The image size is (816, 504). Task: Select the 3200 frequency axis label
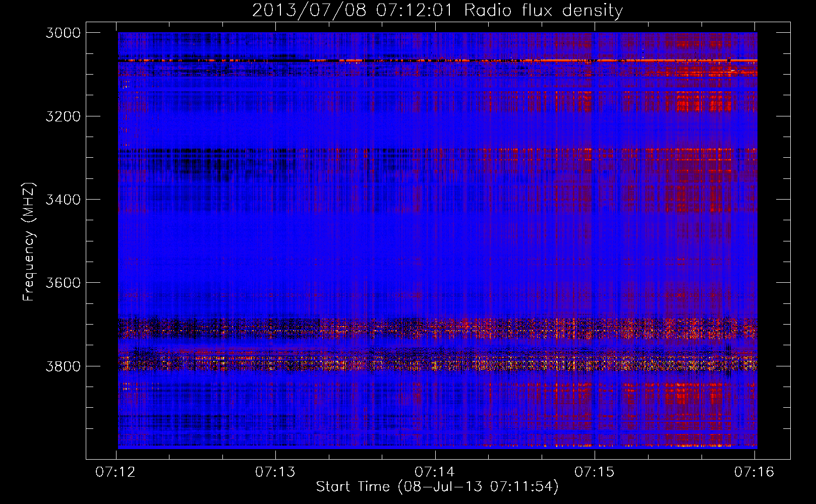tap(63, 116)
